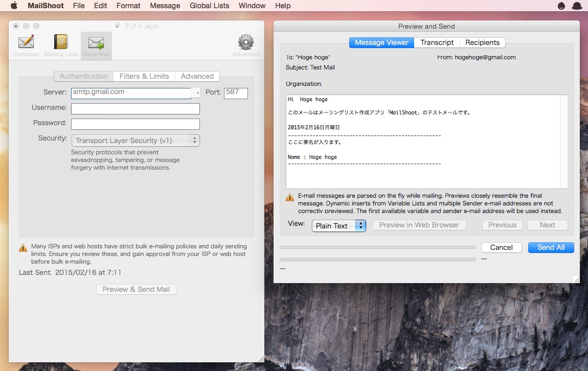Click the 'Last Sent: 2015/02/16 at 7:11' text
Image resolution: width=588 pixels, height=371 pixels.
click(x=70, y=272)
